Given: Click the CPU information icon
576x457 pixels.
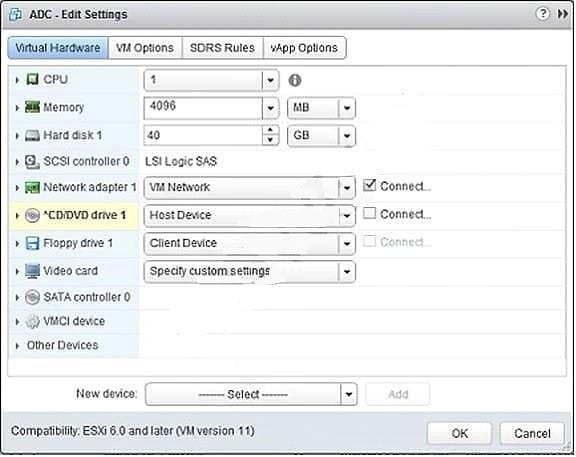Looking at the screenshot, I should coord(295,80).
